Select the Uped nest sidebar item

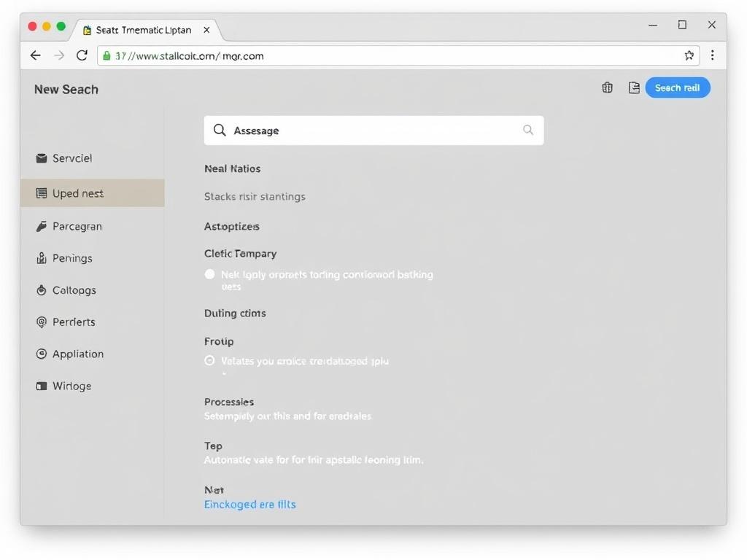pyautogui.click(x=92, y=193)
